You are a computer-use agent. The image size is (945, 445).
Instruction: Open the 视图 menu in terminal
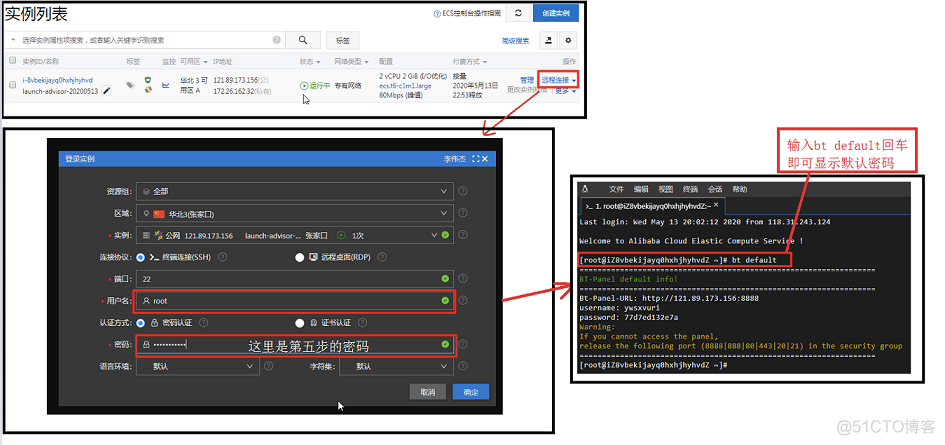[665, 189]
